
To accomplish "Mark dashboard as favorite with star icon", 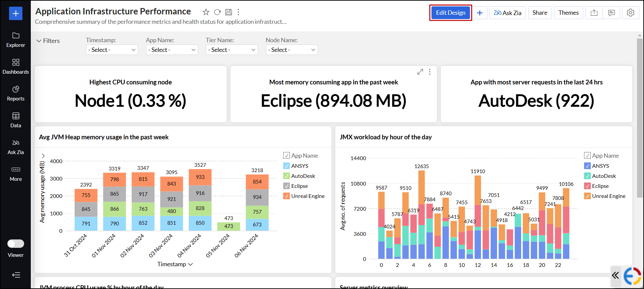I will (x=206, y=12).
